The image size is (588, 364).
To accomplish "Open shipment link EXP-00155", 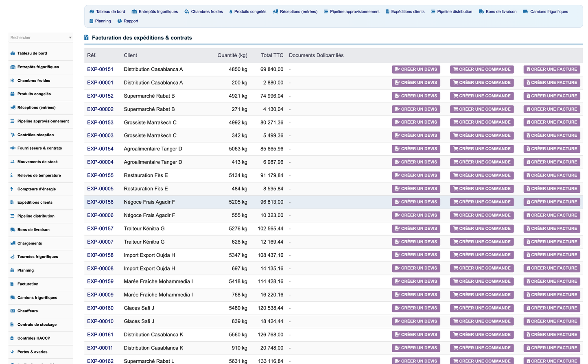I will point(100,175).
